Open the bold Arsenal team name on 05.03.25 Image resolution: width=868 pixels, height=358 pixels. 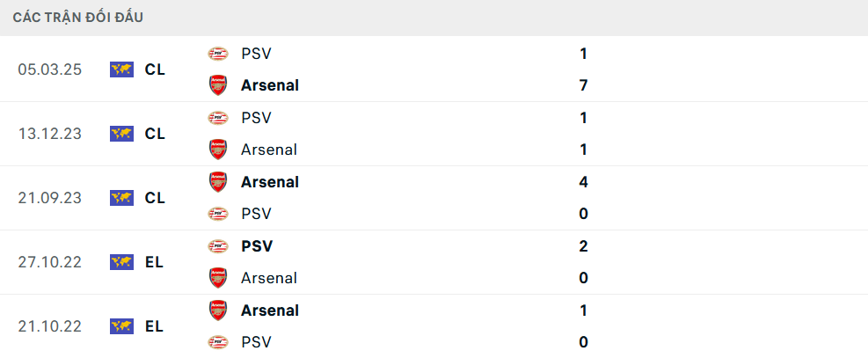[x=269, y=85]
